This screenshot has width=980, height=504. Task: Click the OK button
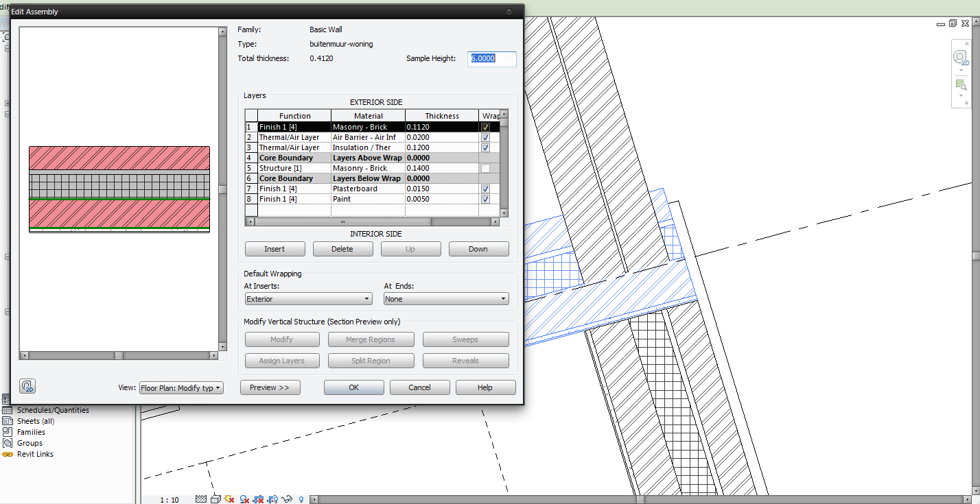click(353, 387)
